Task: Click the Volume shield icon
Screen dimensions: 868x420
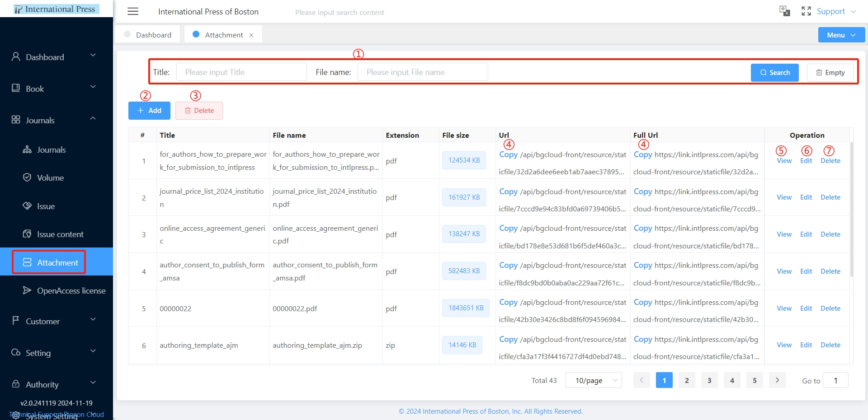Action: (27, 177)
